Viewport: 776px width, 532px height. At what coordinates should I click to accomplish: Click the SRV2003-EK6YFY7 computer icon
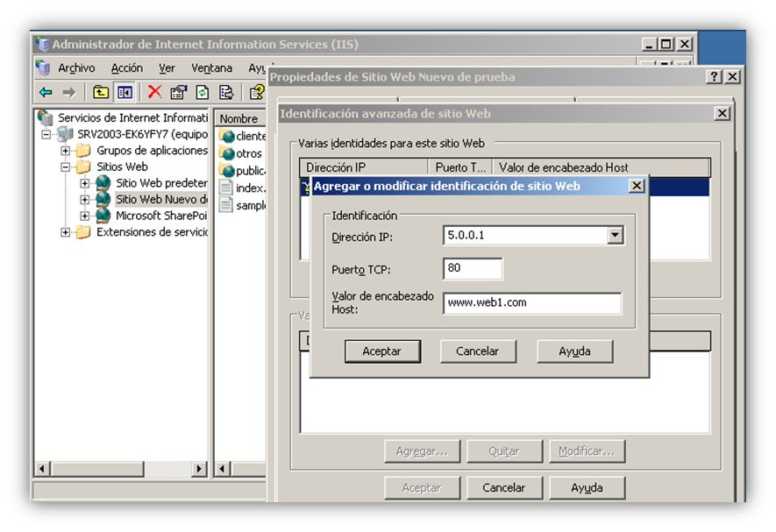tap(65, 133)
